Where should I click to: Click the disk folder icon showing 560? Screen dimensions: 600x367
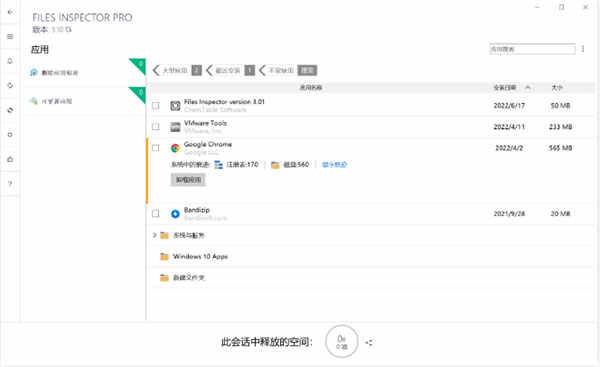pyautogui.click(x=275, y=165)
